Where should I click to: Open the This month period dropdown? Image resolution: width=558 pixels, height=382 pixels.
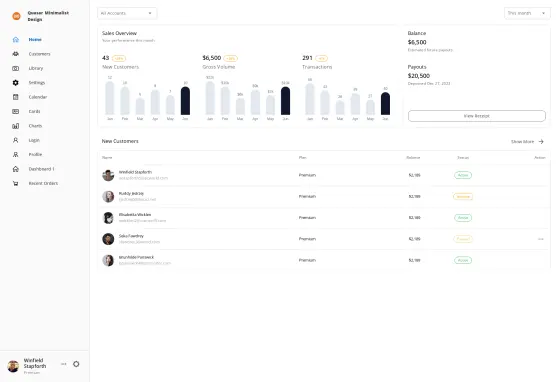point(527,13)
